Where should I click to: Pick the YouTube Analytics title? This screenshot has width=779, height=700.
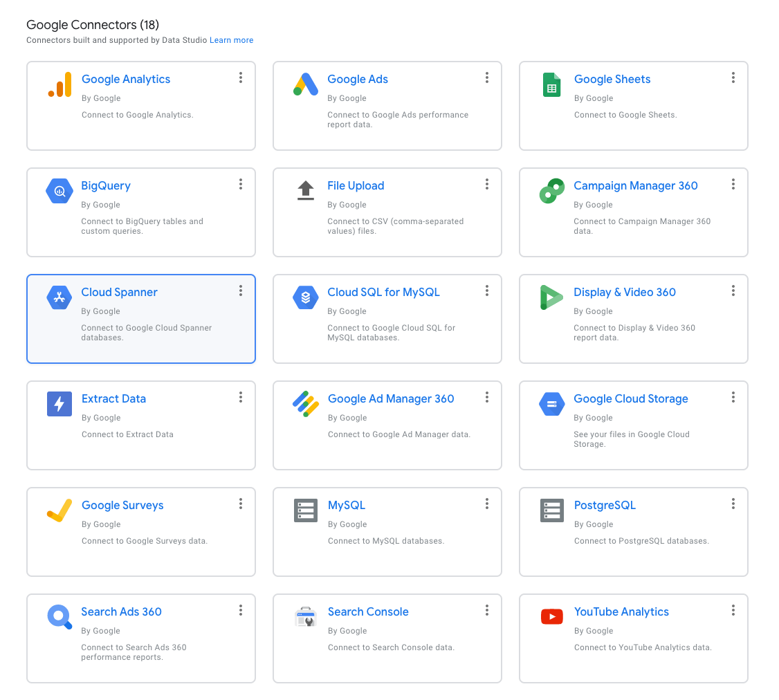(621, 612)
